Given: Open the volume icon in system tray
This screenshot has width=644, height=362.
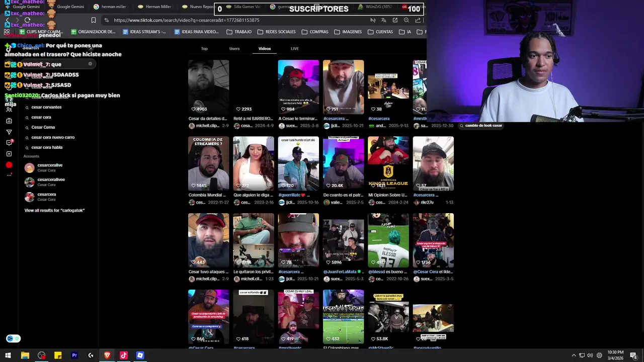Looking at the screenshot, I should [x=590, y=355].
